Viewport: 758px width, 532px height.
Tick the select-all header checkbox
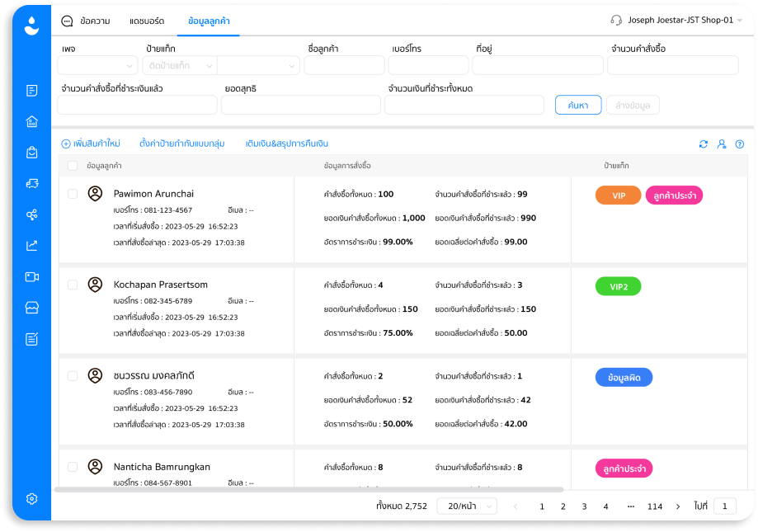(x=73, y=166)
